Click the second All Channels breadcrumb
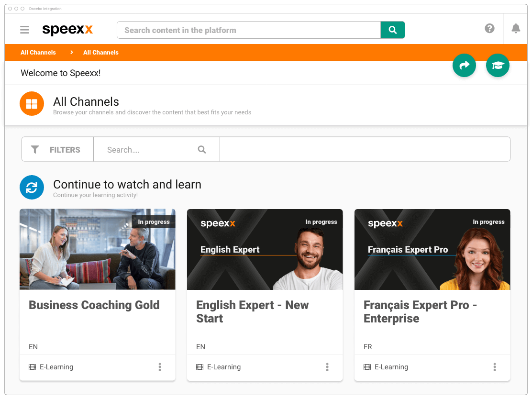 [101, 52]
